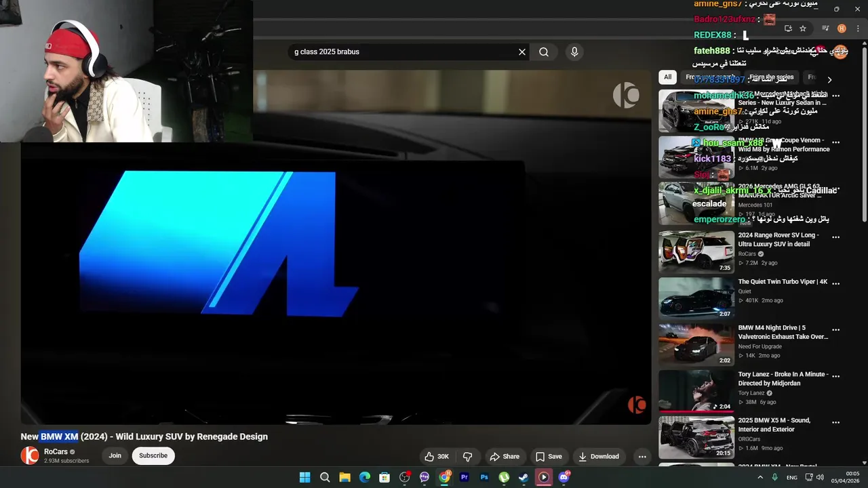Open options for the Mercedes Maybach video
This screenshot has height=488, width=868.
(836, 96)
